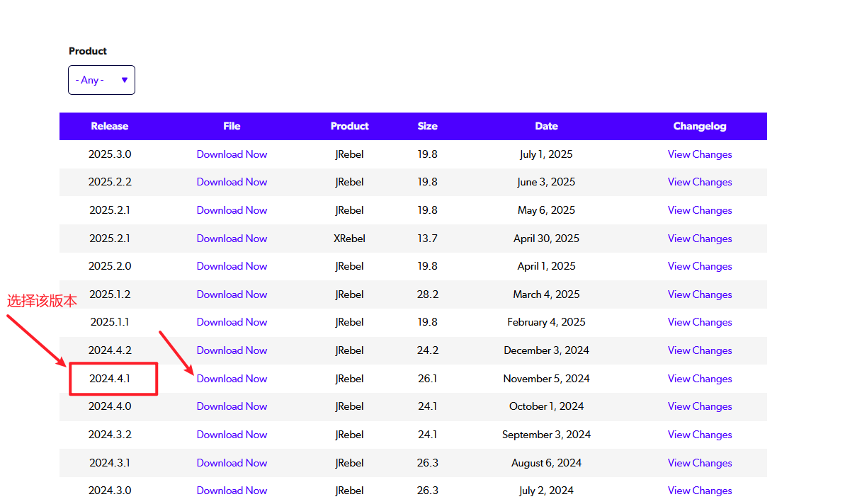Click the File column header

point(232,126)
